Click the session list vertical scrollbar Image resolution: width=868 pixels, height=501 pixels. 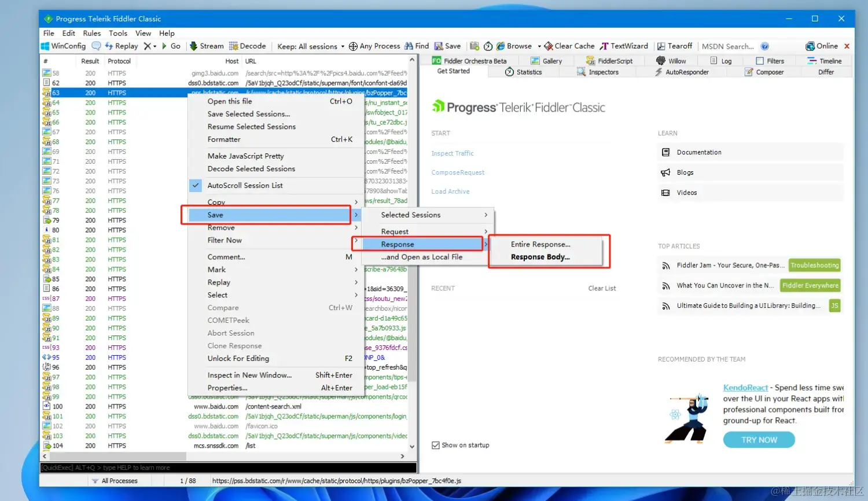click(412, 253)
